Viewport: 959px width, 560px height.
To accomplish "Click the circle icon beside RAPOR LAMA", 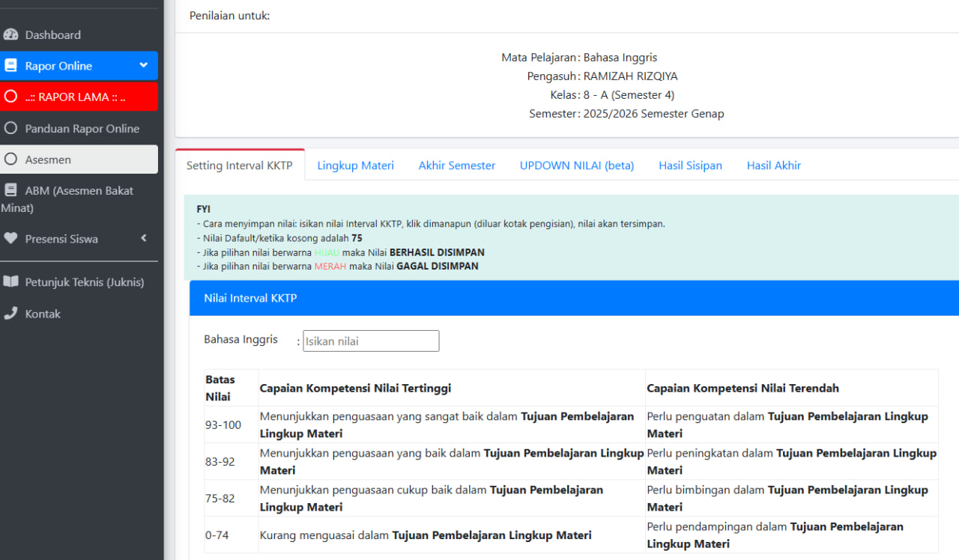I will point(10,97).
